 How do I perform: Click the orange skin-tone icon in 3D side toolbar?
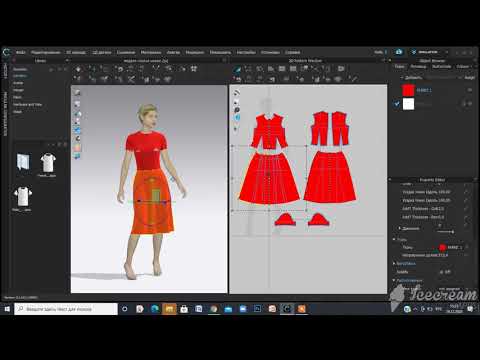point(77,147)
